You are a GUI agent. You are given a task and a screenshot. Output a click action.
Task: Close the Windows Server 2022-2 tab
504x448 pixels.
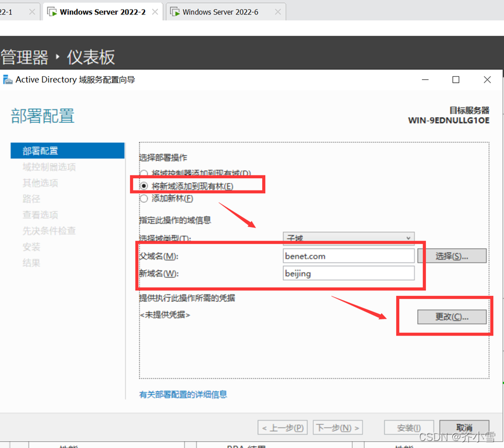tap(155, 12)
